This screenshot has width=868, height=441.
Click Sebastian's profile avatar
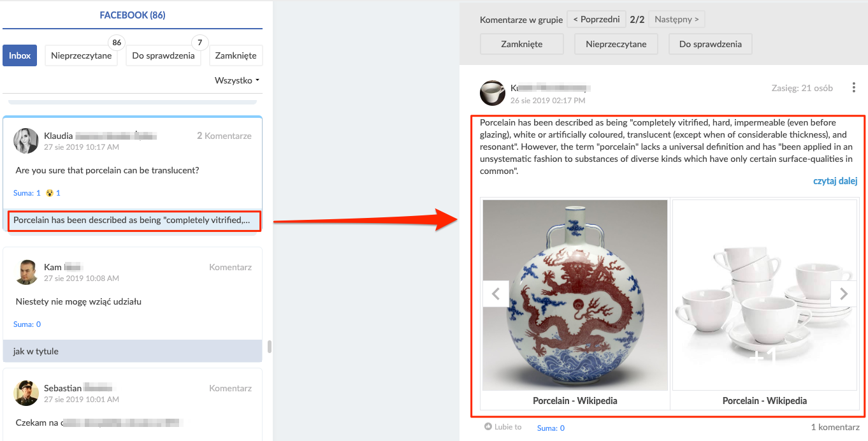pyautogui.click(x=26, y=393)
